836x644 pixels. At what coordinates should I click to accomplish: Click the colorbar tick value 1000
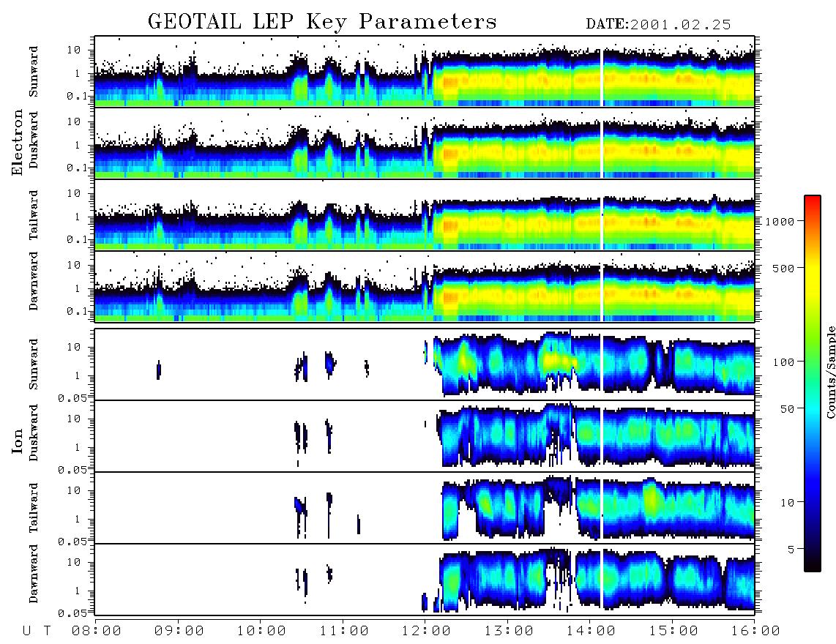click(x=780, y=221)
